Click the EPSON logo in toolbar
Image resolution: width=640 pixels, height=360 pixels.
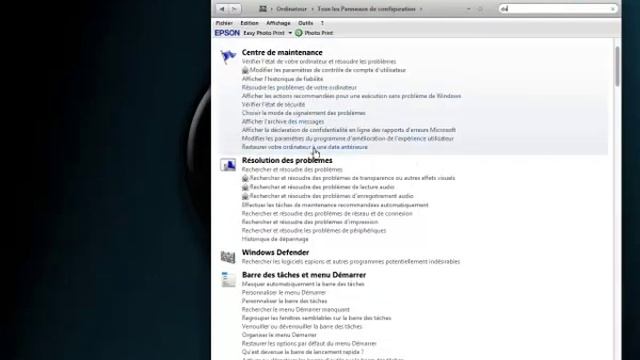[x=227, y=33]
